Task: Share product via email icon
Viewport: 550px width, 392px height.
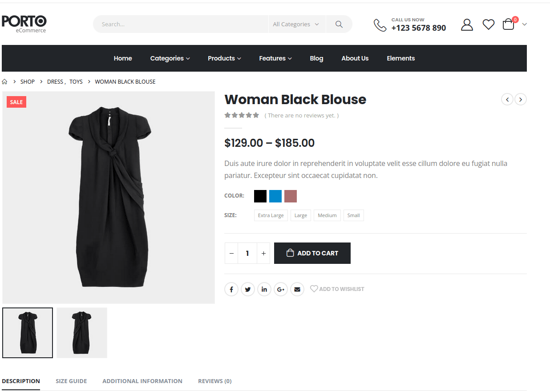Action: (297, 289)
